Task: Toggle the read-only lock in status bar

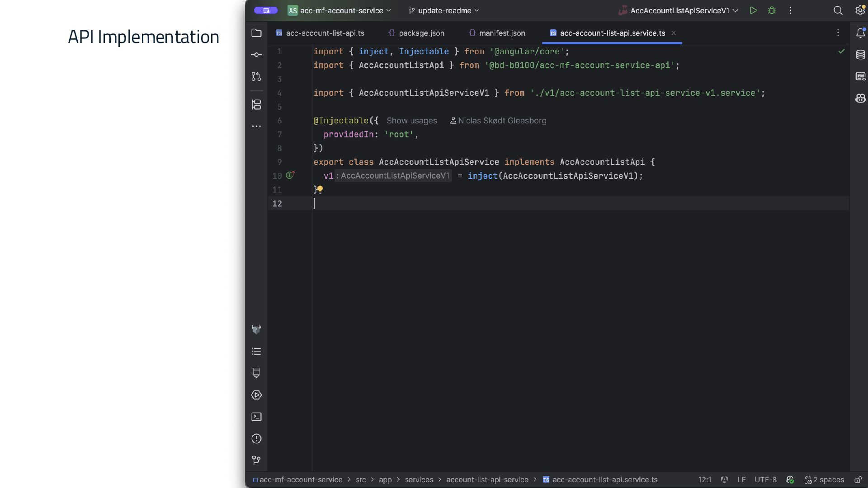Action: (858, 480)
